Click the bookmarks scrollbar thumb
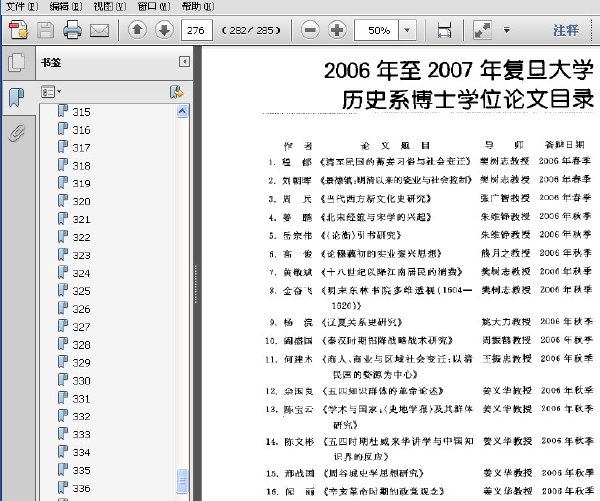Screen dimensions: 600x501 pyautogui.click(x=183, y=480)
